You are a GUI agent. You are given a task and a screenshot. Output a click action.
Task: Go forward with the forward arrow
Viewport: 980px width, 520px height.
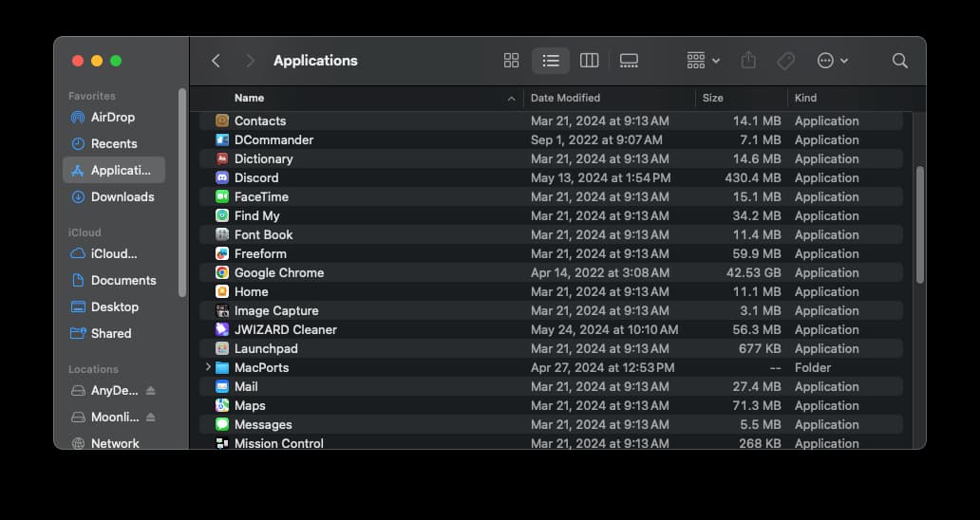click(250, 61)
